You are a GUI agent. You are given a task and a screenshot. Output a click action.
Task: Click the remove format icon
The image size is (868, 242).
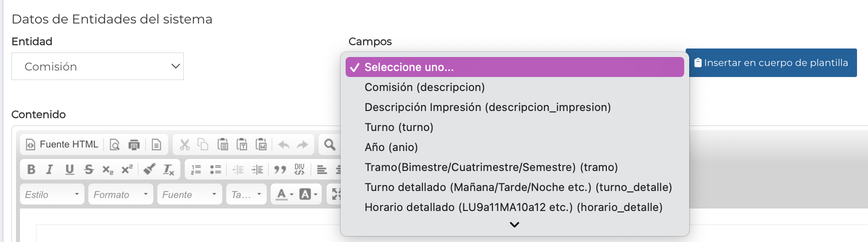(168, 169)
